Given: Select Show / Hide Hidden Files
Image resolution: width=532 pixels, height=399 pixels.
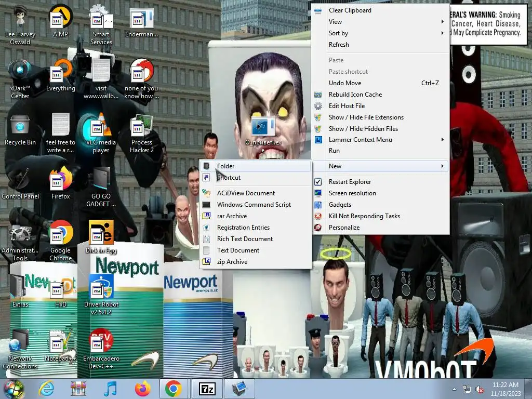Looking at the screenshot, I should [x=381, y=129].
